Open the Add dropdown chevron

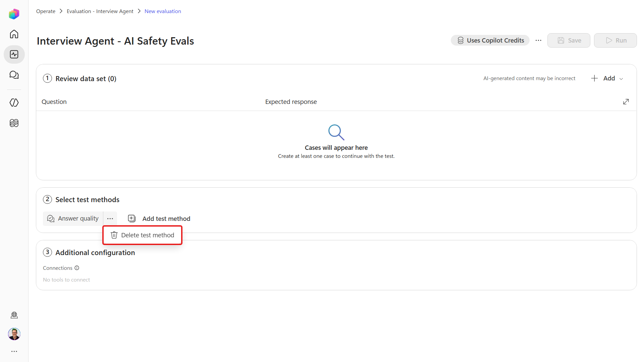621,79
